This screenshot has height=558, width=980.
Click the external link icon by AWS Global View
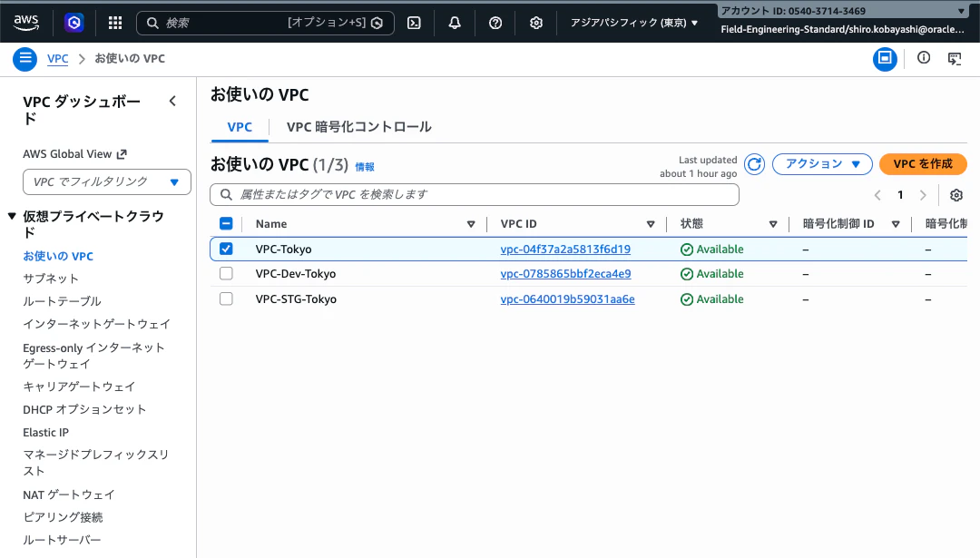pyautogui.click(x=122, y=153)
